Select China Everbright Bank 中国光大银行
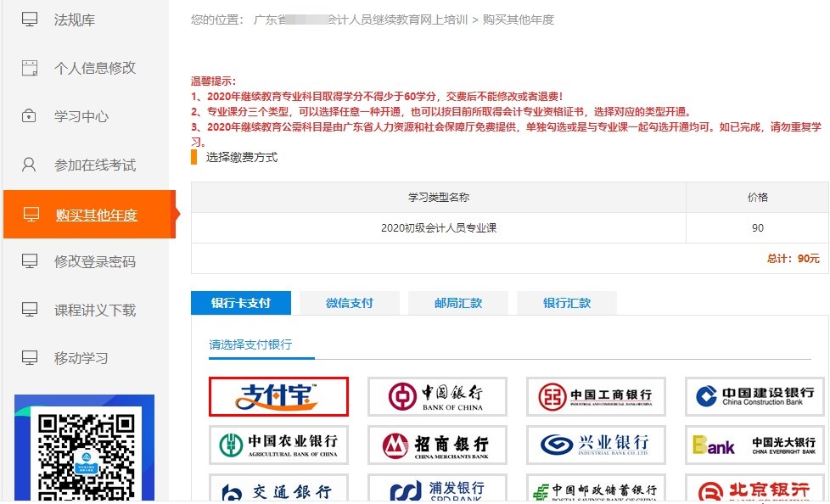This screenshot has width=830, height=504. [x=754, y=445]
